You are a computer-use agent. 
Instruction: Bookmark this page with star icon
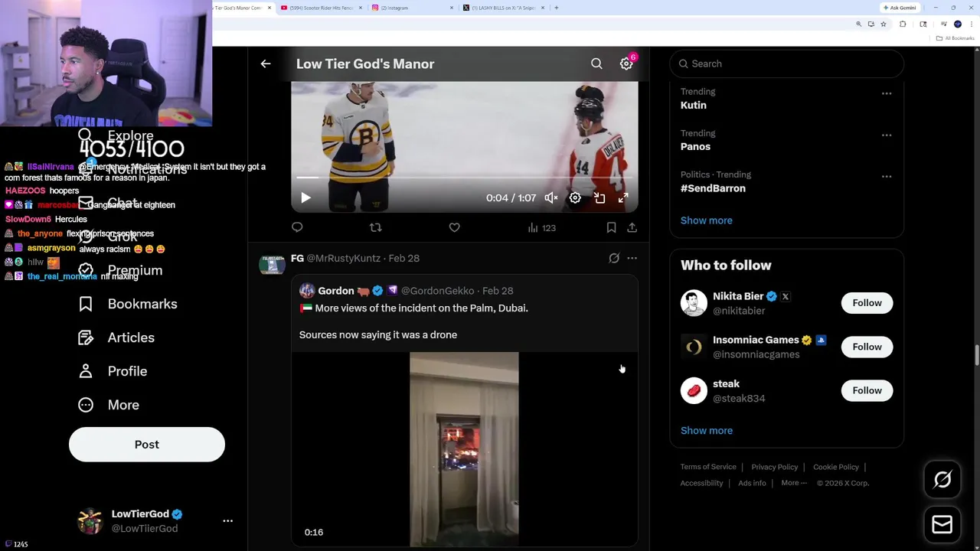pyautogui.click(x=883, y=24)
